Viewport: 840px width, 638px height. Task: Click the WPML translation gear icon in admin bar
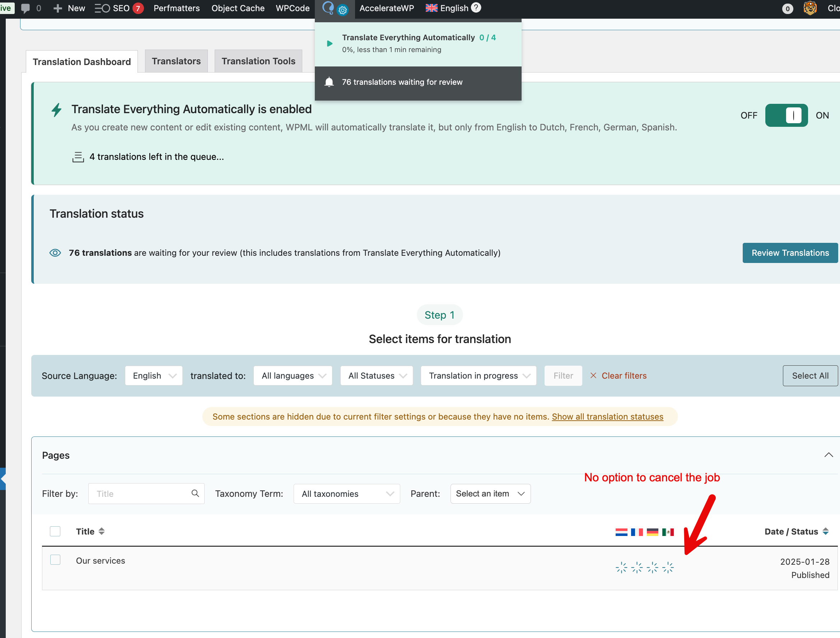click(x=342, y=10)
